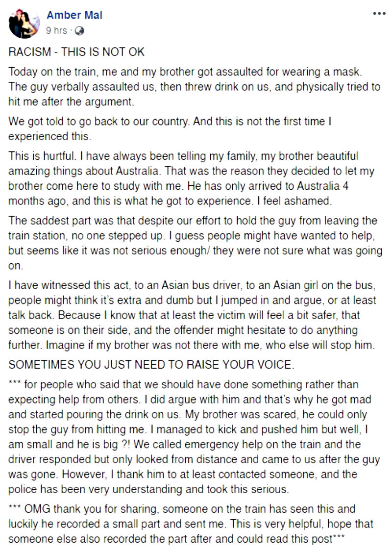Open the post's 9 hrs timestamp
Viewport: 392px width, 553px height.
click(x=56, y=30)
